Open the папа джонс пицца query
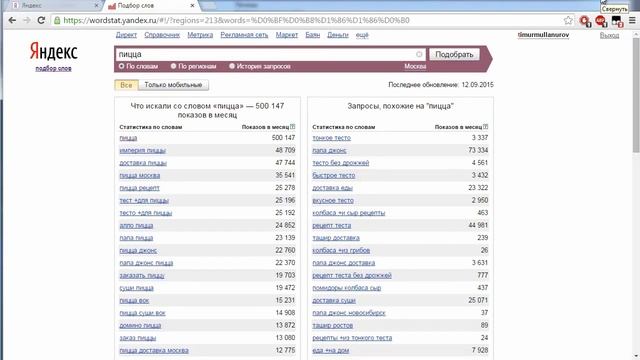Viewport: 640px width, 360px height. (146, 263)
